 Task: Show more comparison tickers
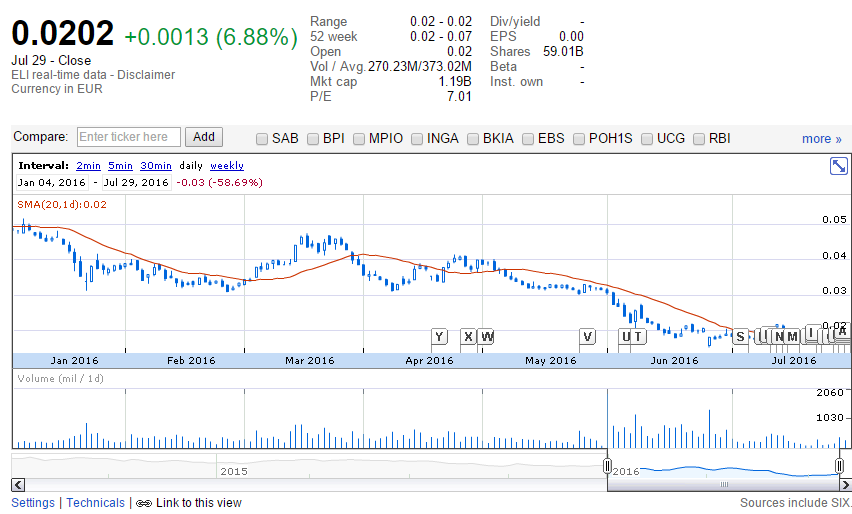point(822,139)
